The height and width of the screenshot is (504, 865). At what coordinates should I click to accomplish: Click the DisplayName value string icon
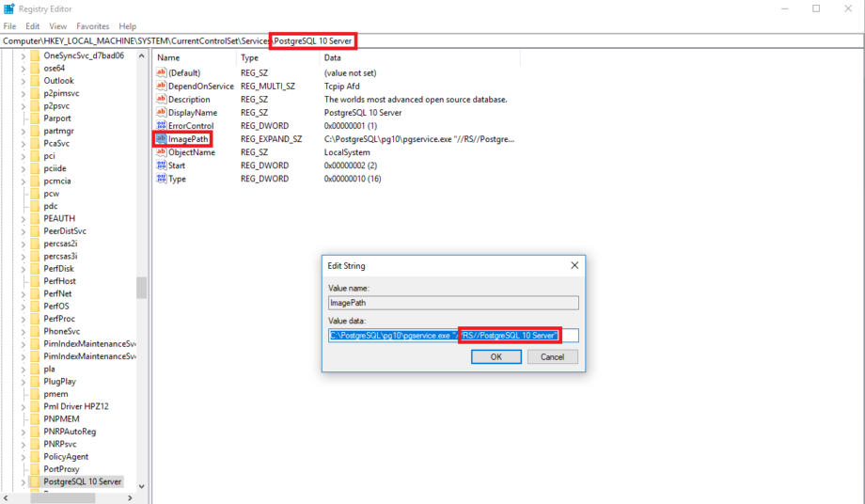[x=161, y=112]
